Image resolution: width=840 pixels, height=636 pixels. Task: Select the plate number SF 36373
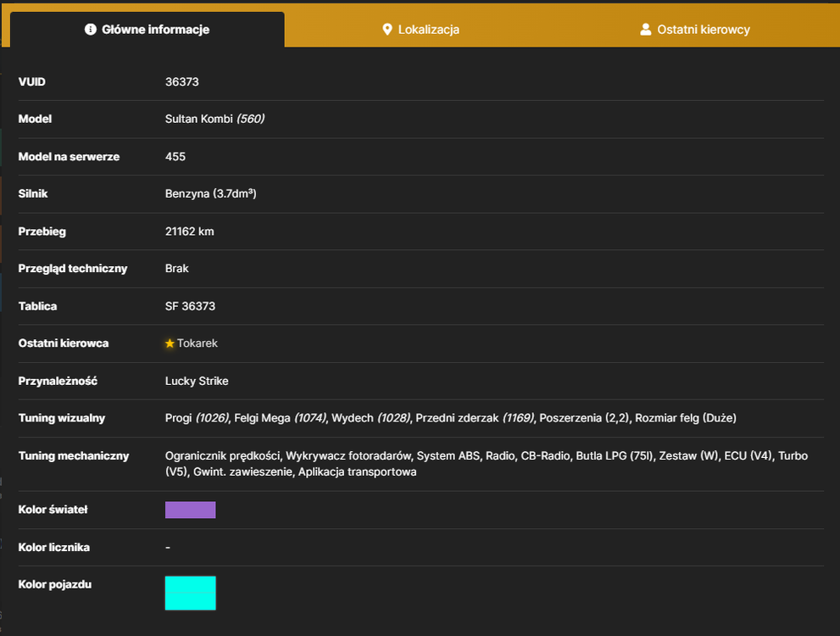[190, 306]
